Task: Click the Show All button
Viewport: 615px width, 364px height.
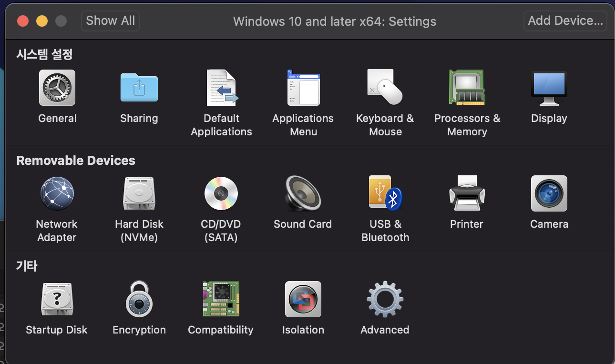Action: click(x=111, y=21)
